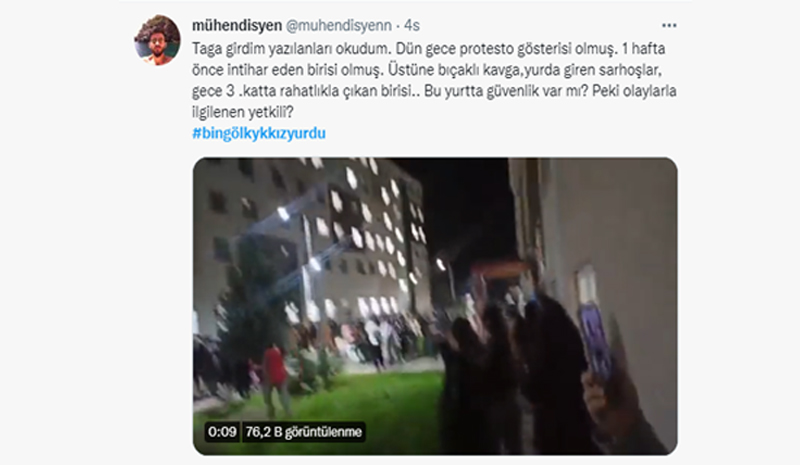
Task: Open the tweet via the 4s timestamp
Action: point(412,25)
